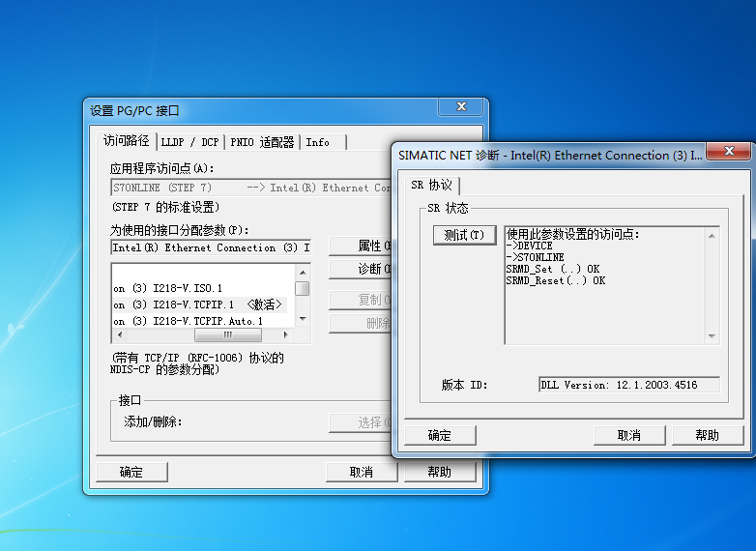Viewport: 756px width, 551px height.
Task: Click the horizontal scrollbar thumb in interface list
Action: tap(227, 334)
